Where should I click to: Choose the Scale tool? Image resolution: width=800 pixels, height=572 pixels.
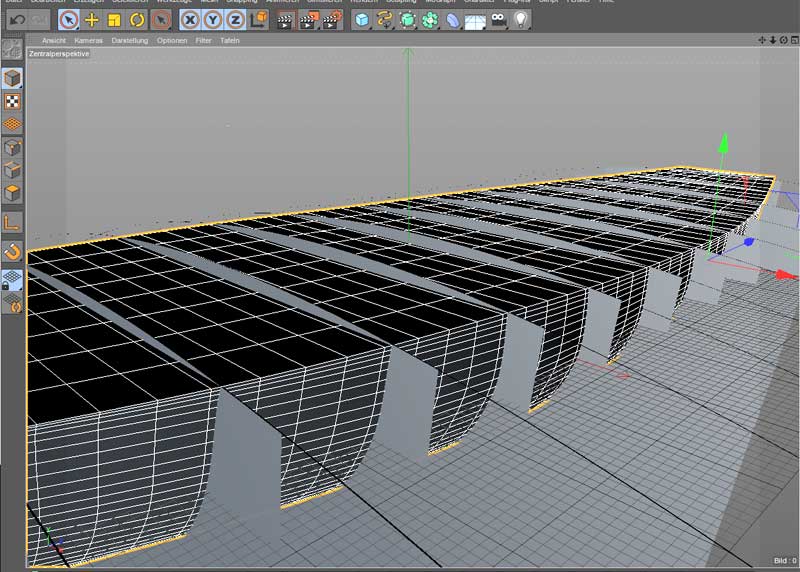[x=114, y=19]
